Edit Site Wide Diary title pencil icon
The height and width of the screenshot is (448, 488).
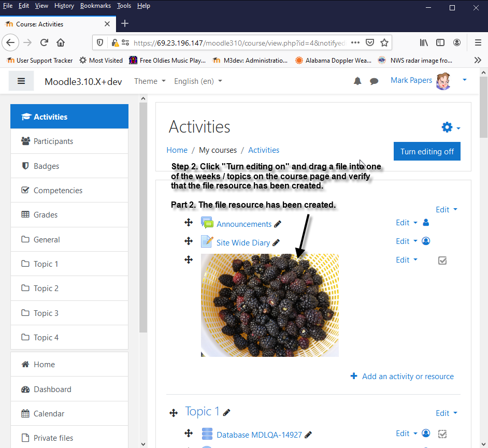[x=276, y=243]
